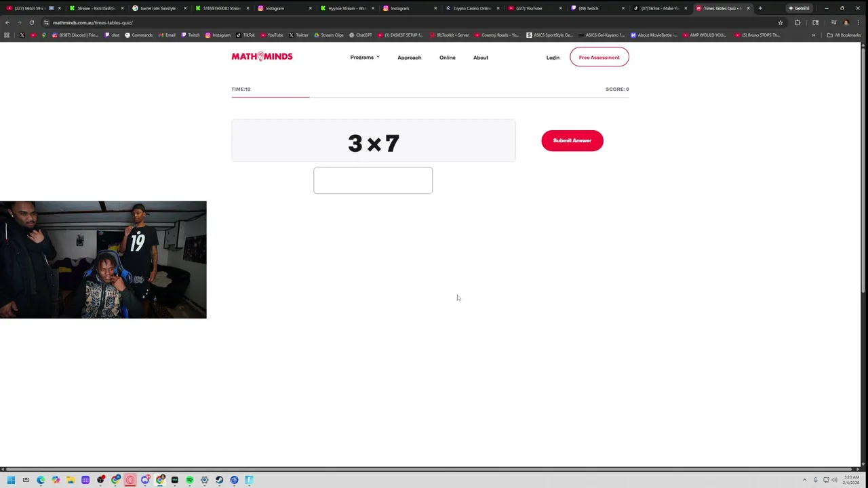Click the address bar URL

point(93,22)
